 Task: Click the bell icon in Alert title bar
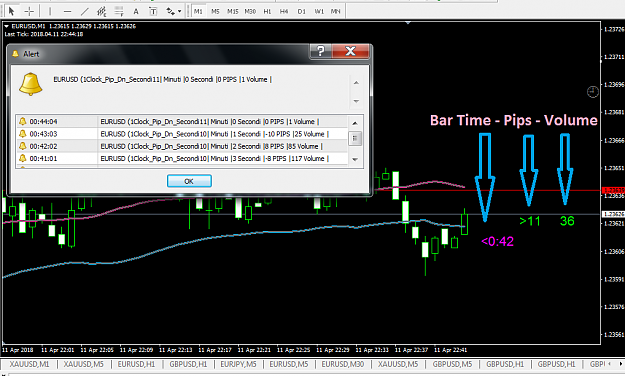click(x=16, y=54)
